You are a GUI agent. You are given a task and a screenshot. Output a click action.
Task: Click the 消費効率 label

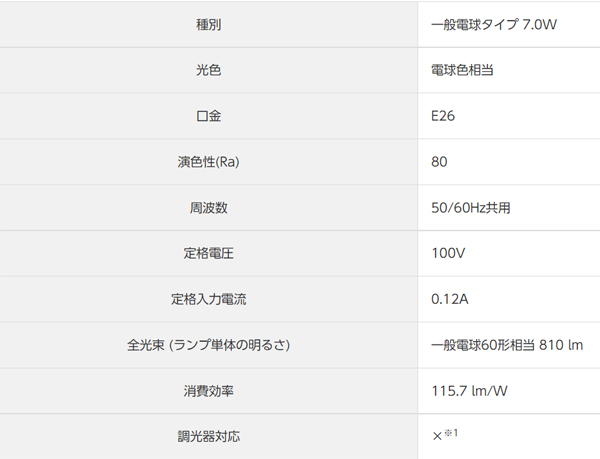[209, 391]
